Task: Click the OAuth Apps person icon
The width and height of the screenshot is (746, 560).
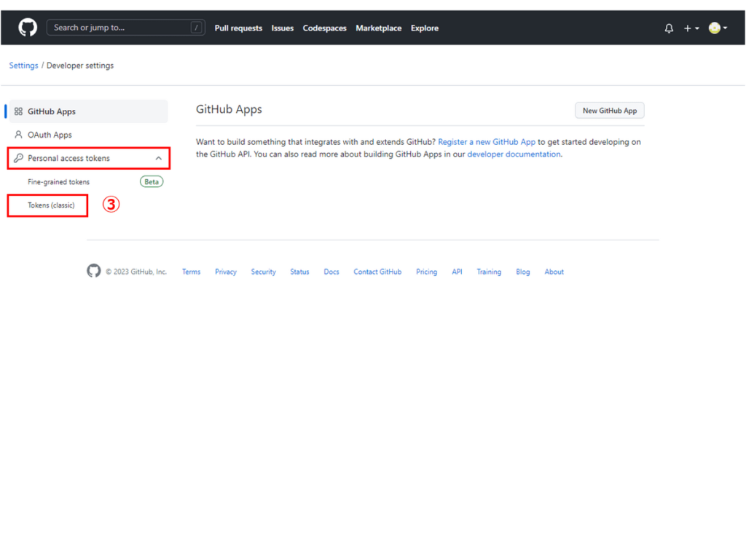Action: [x=18, y=135]
